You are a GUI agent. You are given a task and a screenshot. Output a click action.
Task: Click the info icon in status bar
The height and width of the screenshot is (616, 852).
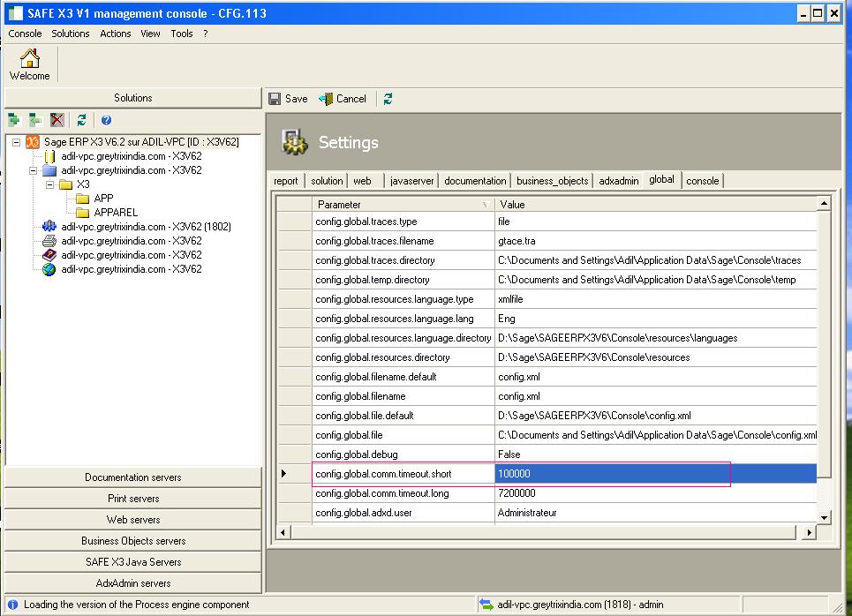pyautogui.click(x=13, y=604)
